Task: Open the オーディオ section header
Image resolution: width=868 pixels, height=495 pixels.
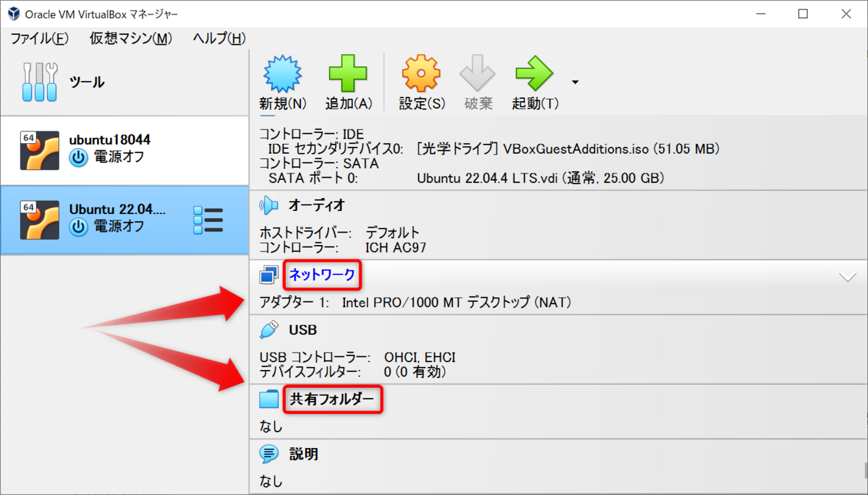Action: click(x=317, y=205)
